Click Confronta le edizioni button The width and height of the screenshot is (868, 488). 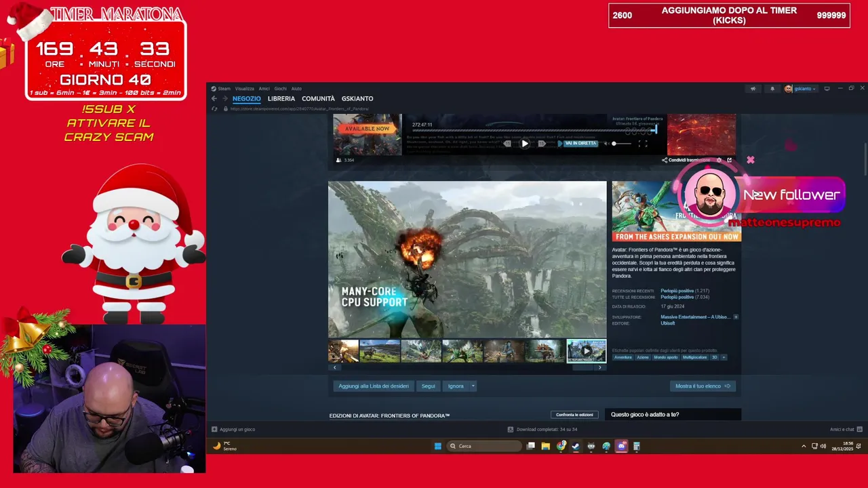pyautogui.click(x=574, y=415)
